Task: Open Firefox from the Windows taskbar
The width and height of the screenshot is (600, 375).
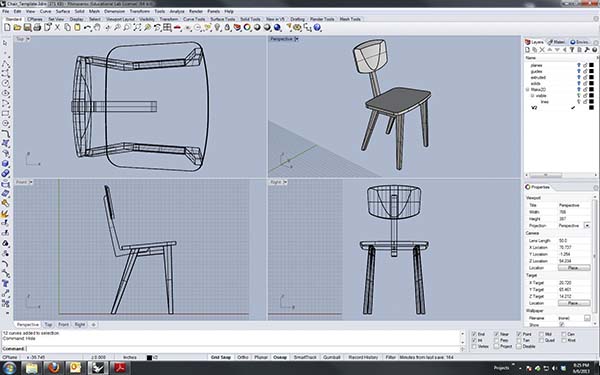Action: click(54, 368)
